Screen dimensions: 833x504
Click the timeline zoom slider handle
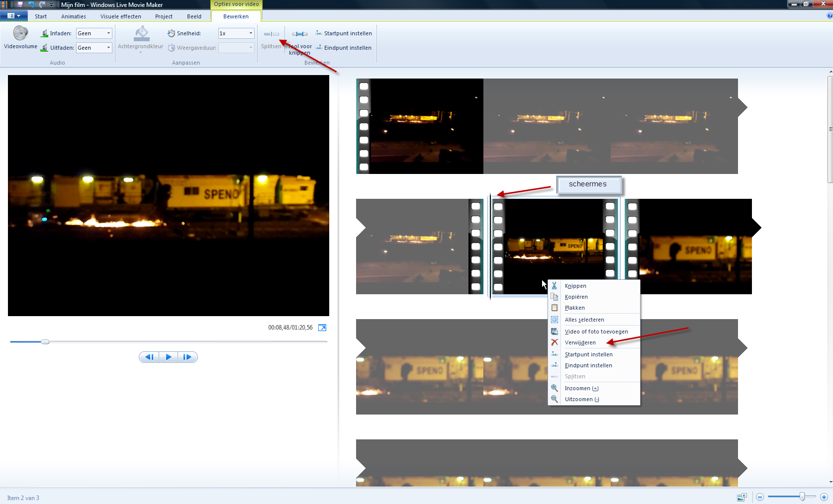(x=802, y=497)
